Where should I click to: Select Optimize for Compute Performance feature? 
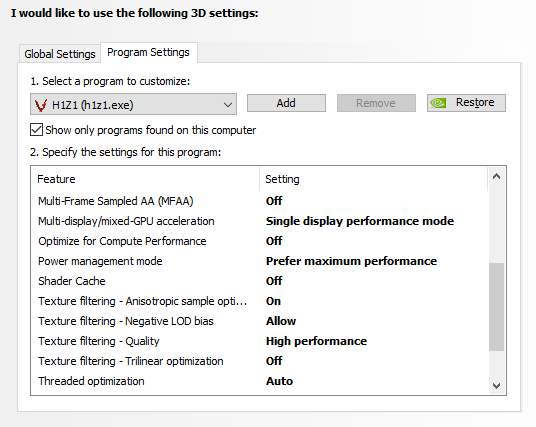point(122,241)
